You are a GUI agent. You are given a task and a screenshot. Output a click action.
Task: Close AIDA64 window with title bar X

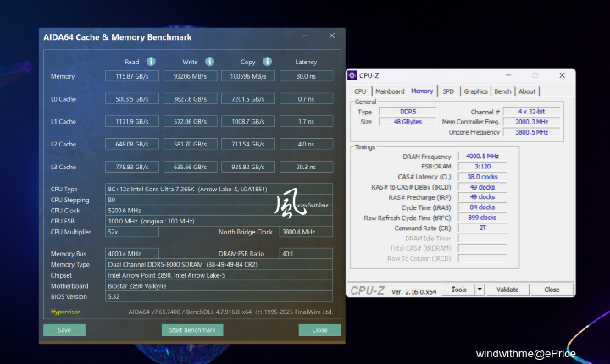332,36
